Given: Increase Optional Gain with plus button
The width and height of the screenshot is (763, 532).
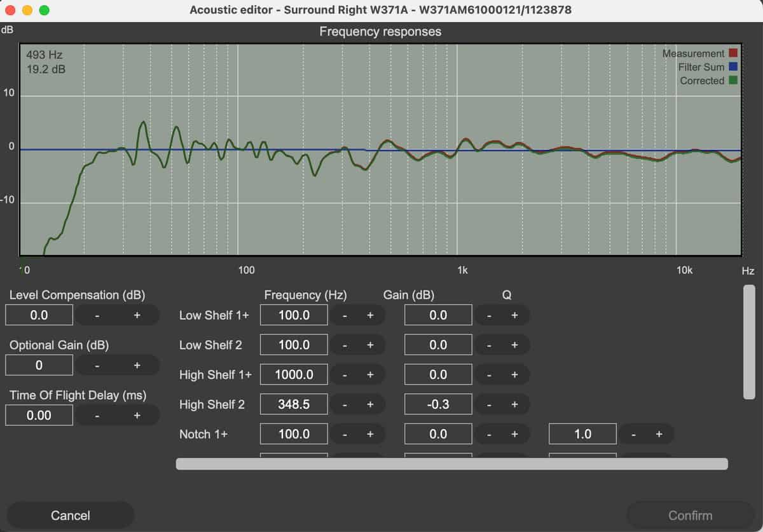Looking at the screenshot, I should click(137, 365).
